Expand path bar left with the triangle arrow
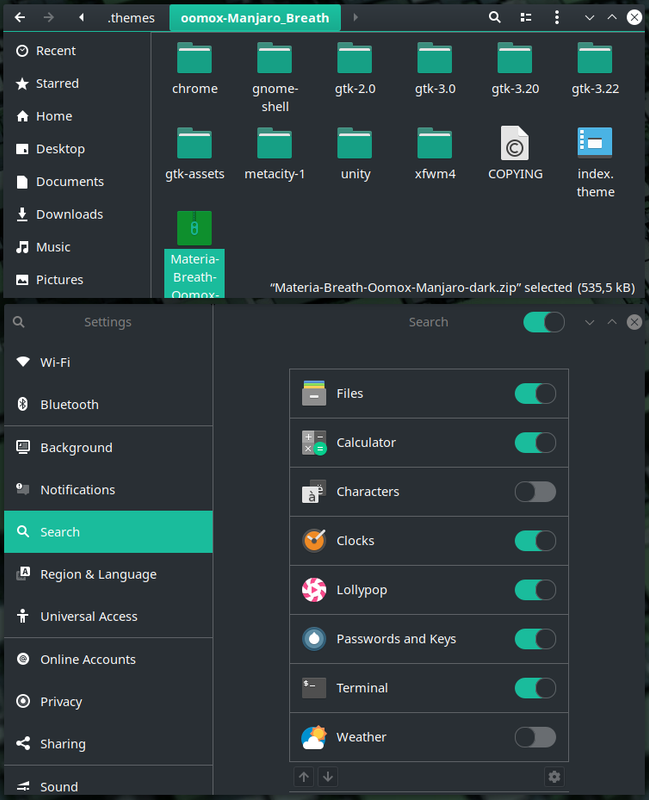649x800 pixels. click(82, 17)
